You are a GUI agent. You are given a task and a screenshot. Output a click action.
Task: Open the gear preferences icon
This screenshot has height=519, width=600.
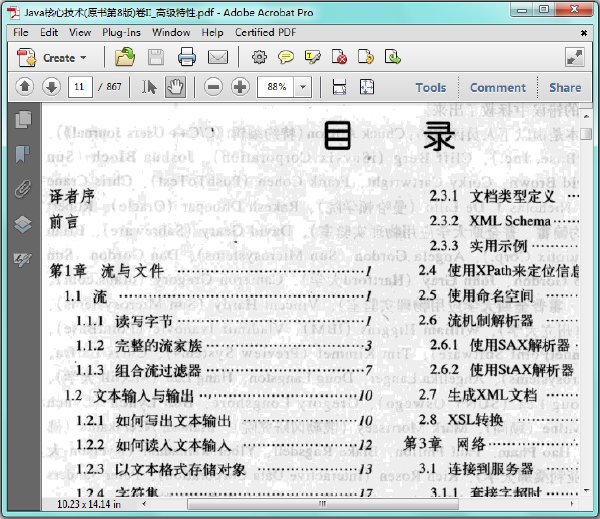click(x=259, y=57)
